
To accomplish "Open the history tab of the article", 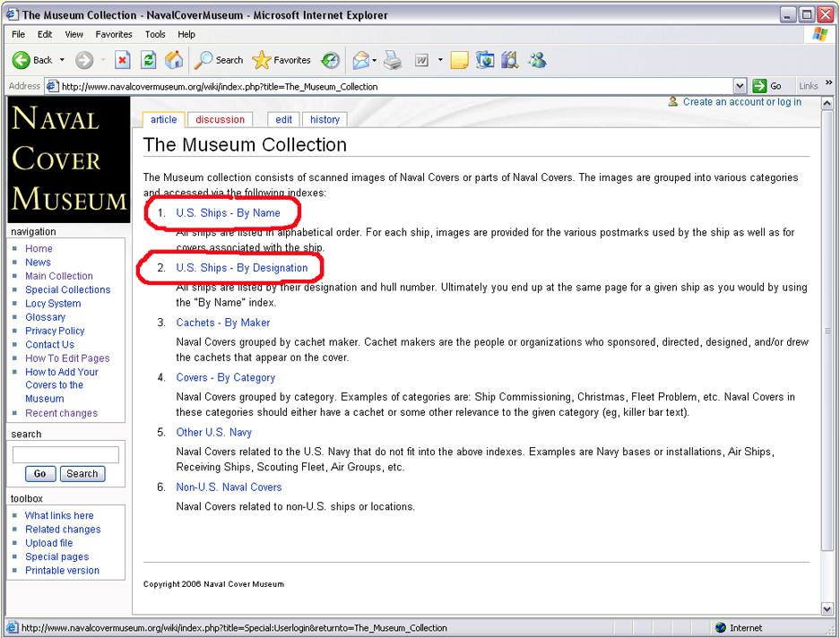I will [x=325, y=119].
